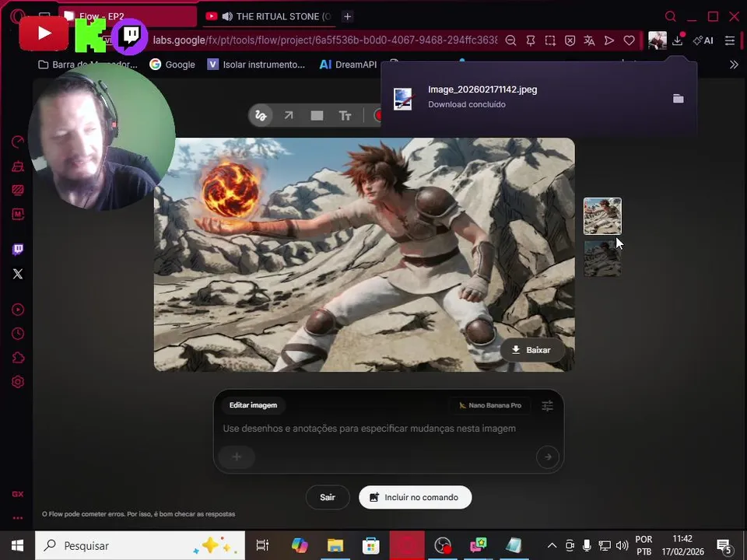Screen dimensions: 747x560
Task: Submit prompt with the arrow button
Action: click(547, 457)
